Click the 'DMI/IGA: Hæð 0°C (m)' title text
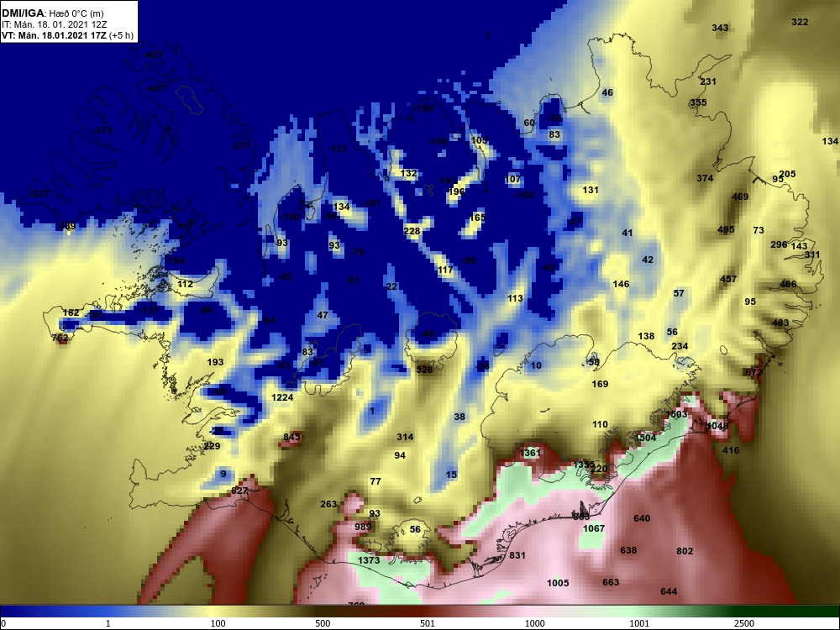This screenshot has width=840, height=630. coord(52,13)
